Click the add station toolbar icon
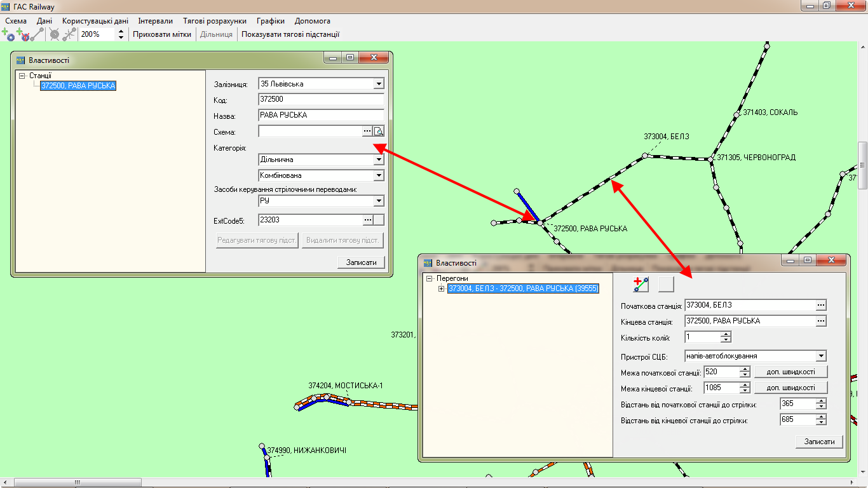 pos(8,34)
